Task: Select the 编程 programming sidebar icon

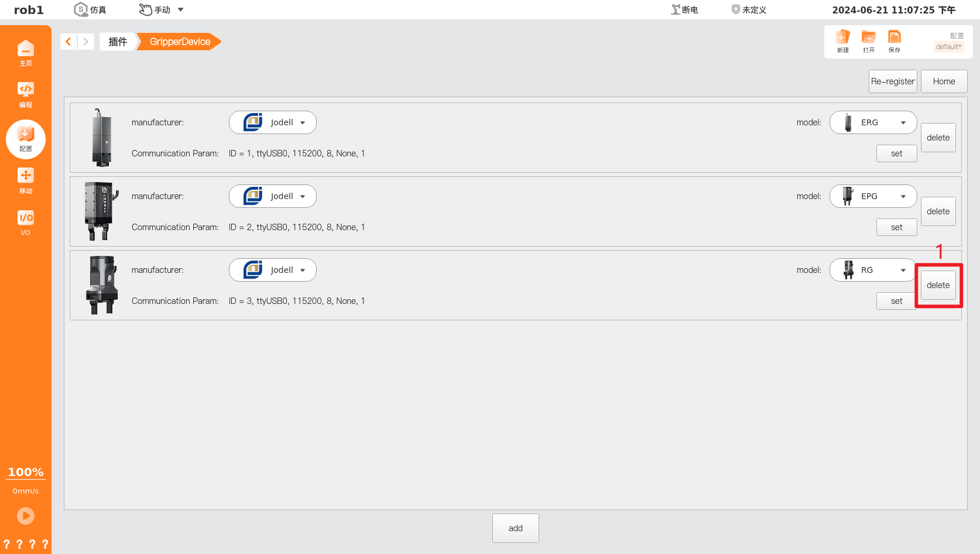Action: [26, 94]
